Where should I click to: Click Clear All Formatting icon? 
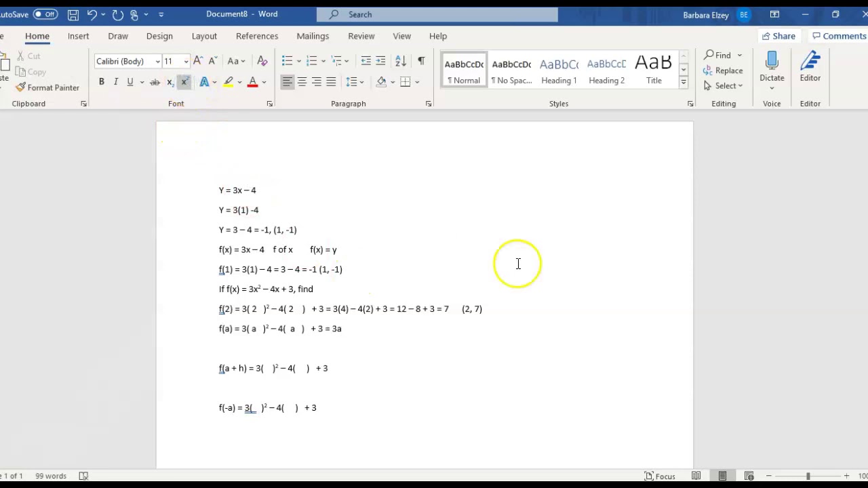pos(262,61)
